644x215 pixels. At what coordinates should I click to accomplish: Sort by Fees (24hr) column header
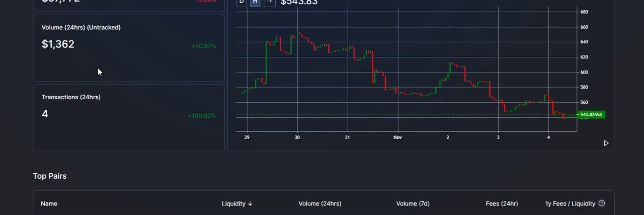pos(502,203)
